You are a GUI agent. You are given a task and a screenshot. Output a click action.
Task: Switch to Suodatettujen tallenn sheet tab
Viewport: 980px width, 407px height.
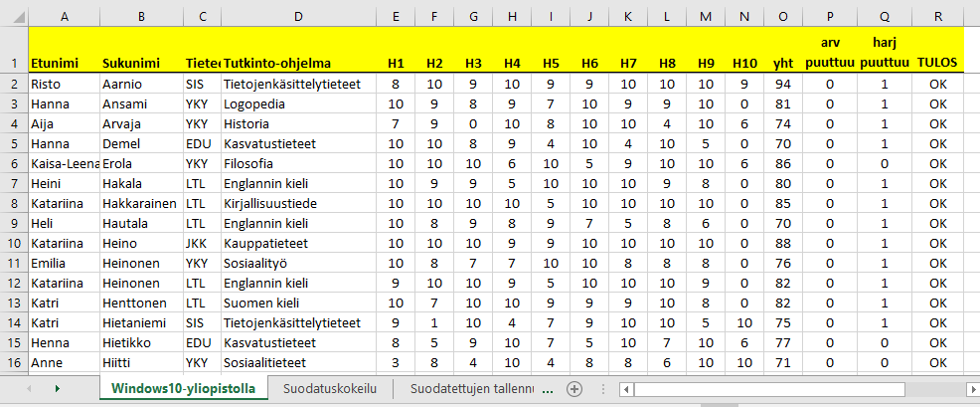click(x=472, y=389)
